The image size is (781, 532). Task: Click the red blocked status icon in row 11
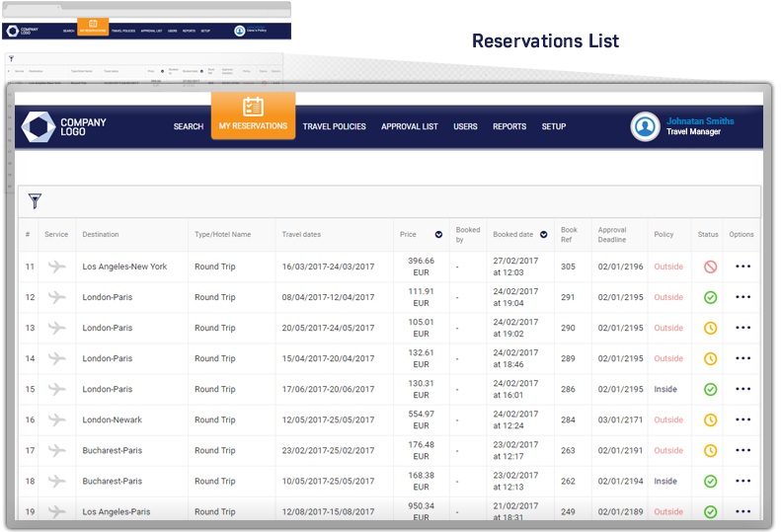click(x=710, y=266)
